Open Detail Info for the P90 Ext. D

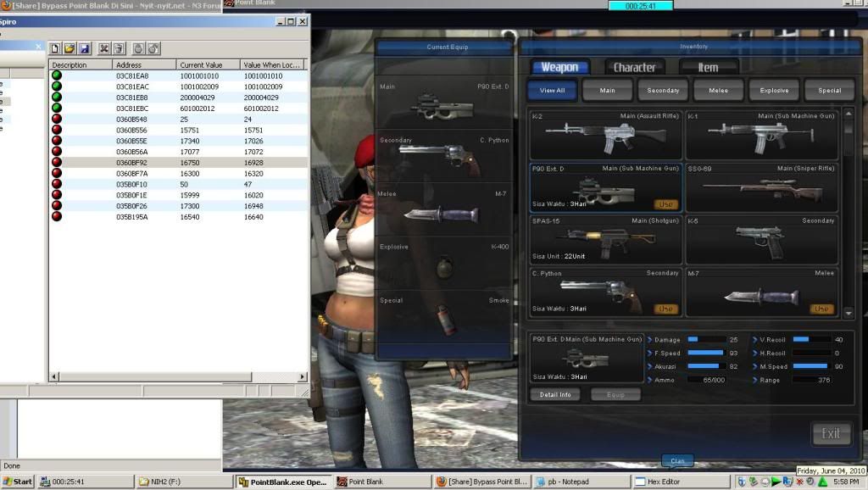(x=555, y=395)
